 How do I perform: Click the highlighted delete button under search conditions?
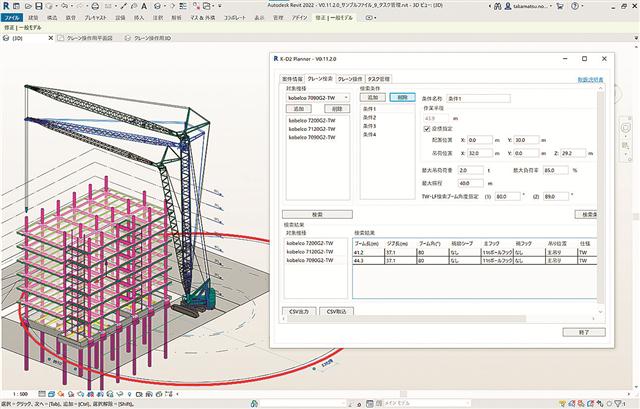[x=402, y=98]
